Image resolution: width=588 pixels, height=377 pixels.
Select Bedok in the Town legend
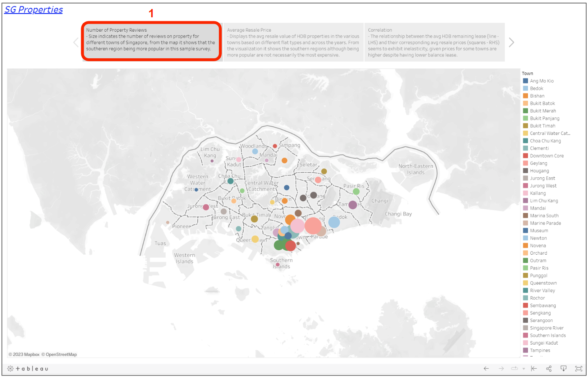[x=536, y=88]
